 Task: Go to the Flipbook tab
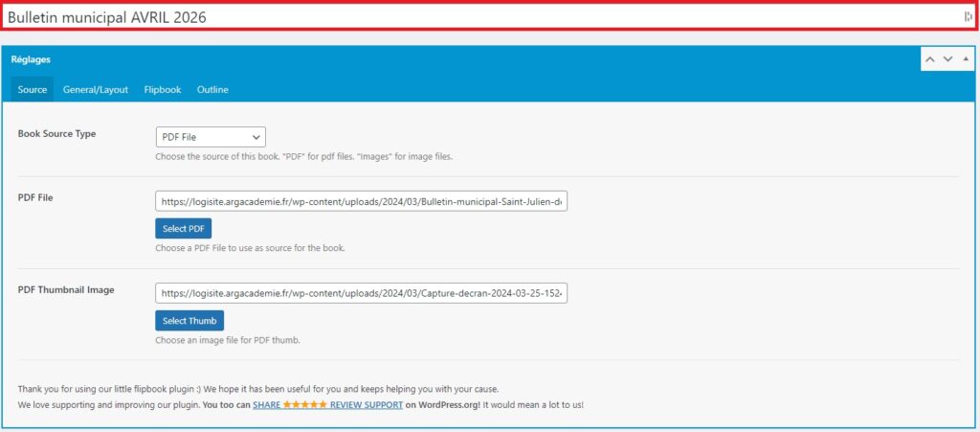tap(163, 90)
